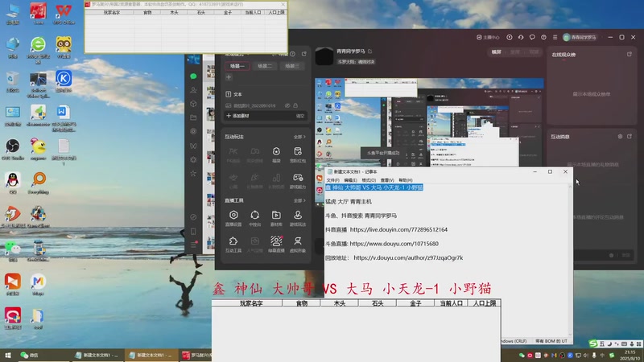This screenshot has width=644, height=362.
Task: Select the 文本 source row
Action: pyautogui.click(x=266, y=94)
